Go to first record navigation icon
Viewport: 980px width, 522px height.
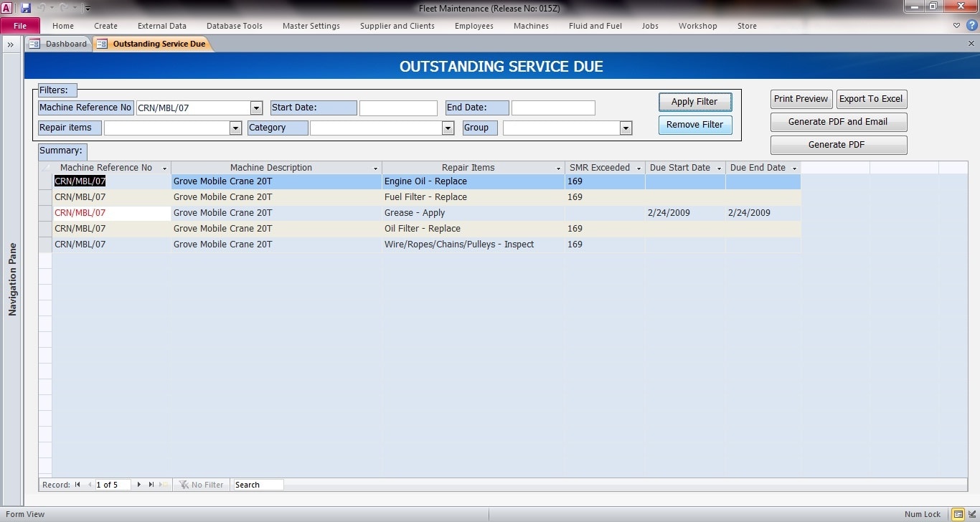coord(77,485)
